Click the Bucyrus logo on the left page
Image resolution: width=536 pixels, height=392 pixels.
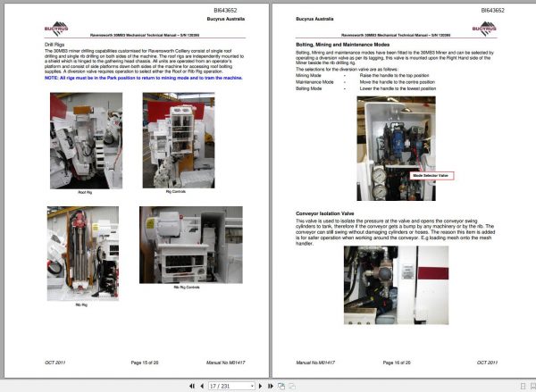click(56, 29)
